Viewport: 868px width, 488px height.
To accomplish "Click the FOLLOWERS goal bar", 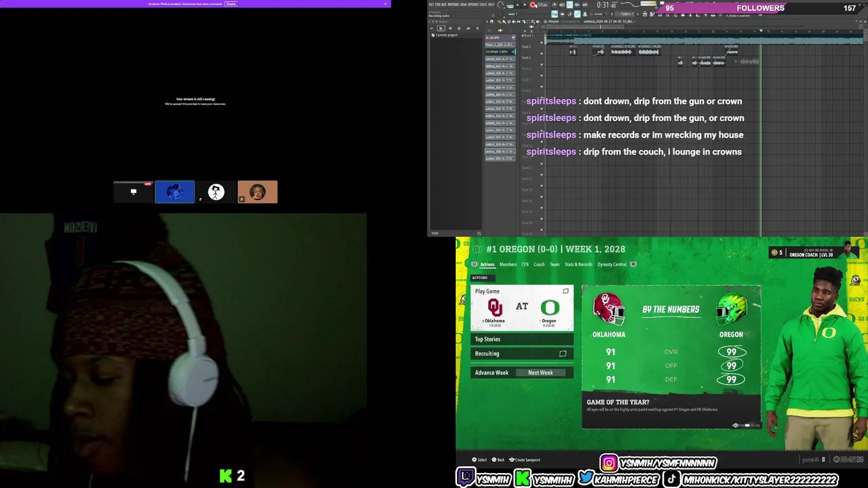I will [761, 8].
